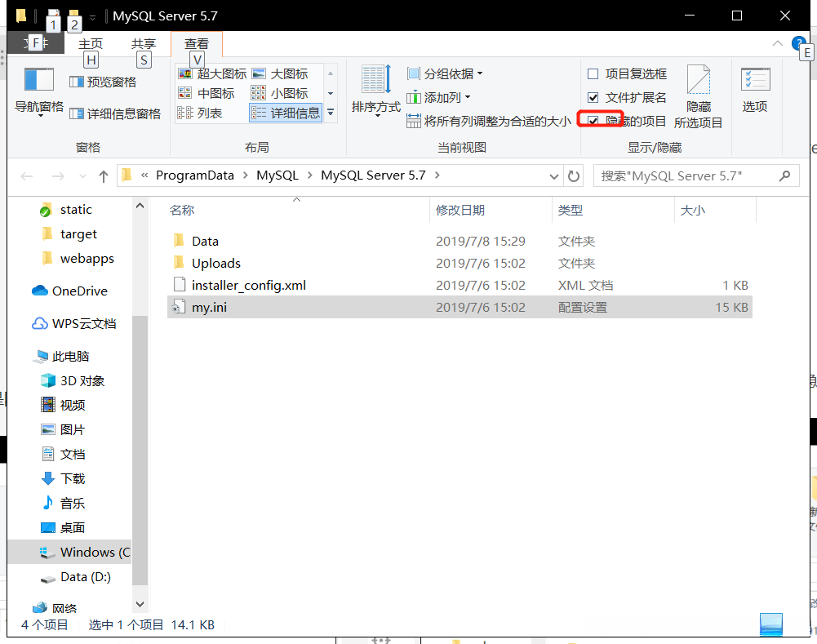Open 此电脑 this PC in sidebar
817x644 pixels.
(61, 357)
